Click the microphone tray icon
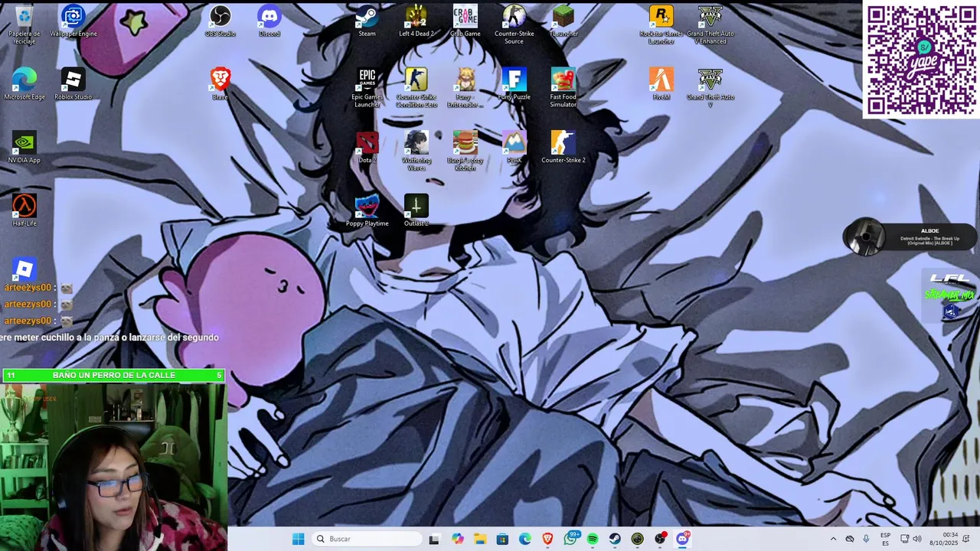Screen dimensions: 980x551 tap(866, 539)
